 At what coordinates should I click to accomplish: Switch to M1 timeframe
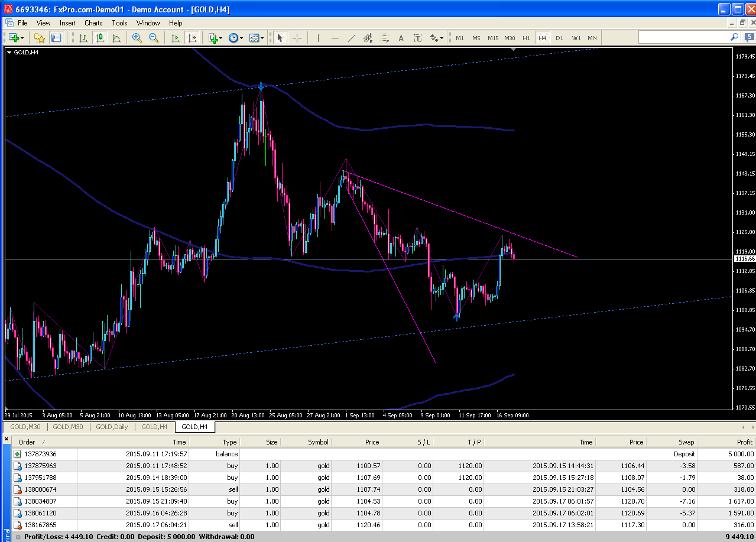coord(460,38)
